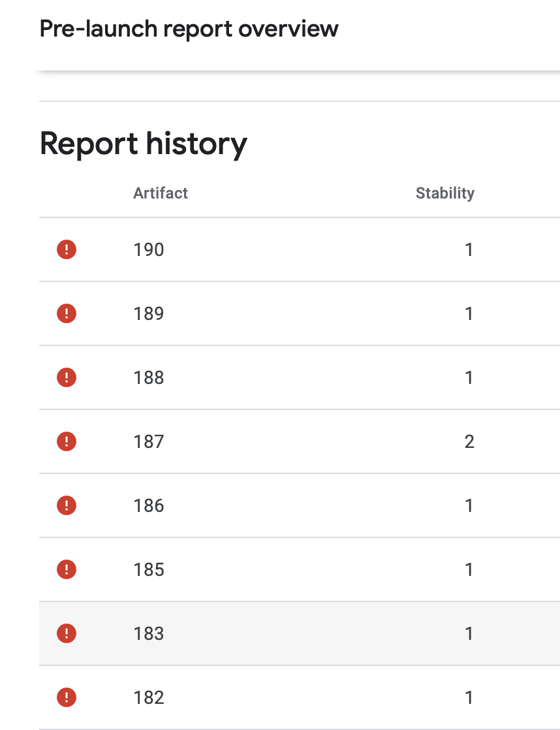560x730 pixels.
Task: Click the error icon for artifact 183
Action: (66, 633)
